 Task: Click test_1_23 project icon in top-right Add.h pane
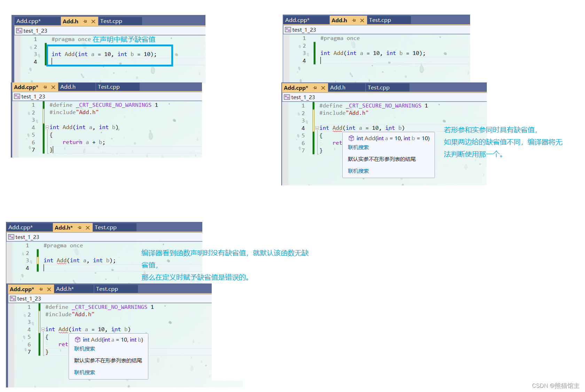[288, 30]
